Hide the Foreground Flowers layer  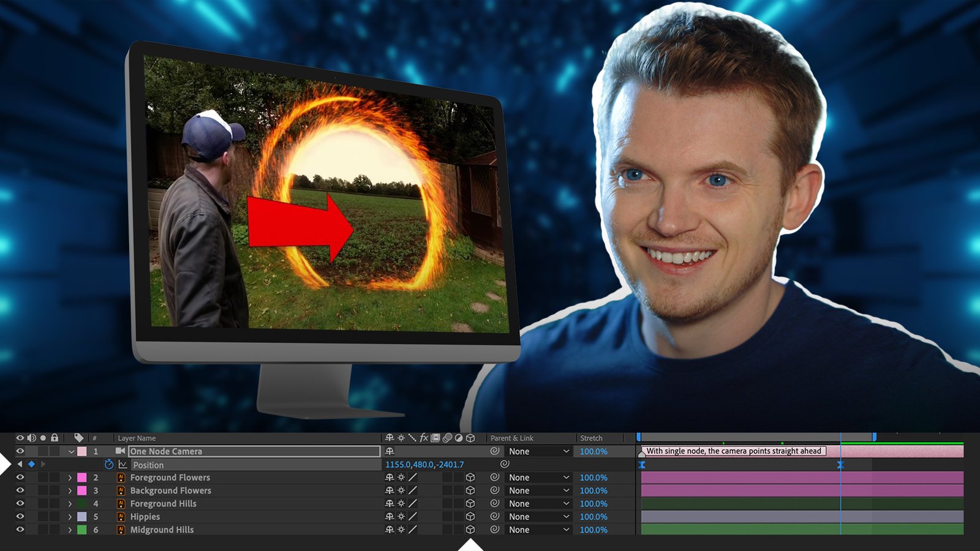(x=20, y=478)
